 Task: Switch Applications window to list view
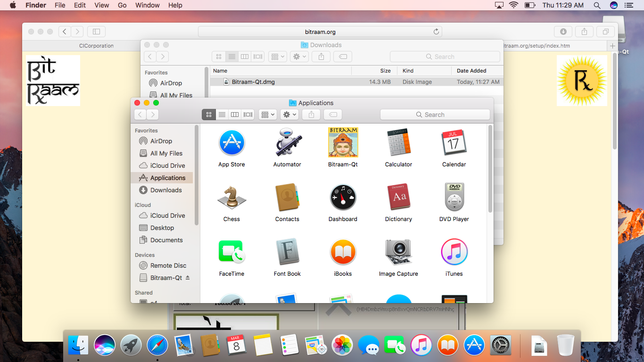(x=222, y=115)
